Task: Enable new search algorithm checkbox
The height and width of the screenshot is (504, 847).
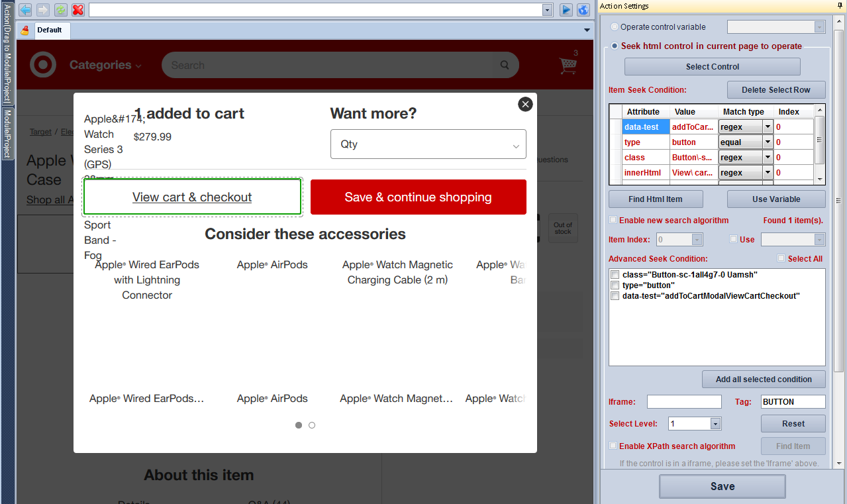Action: click(x=613, y=220)
